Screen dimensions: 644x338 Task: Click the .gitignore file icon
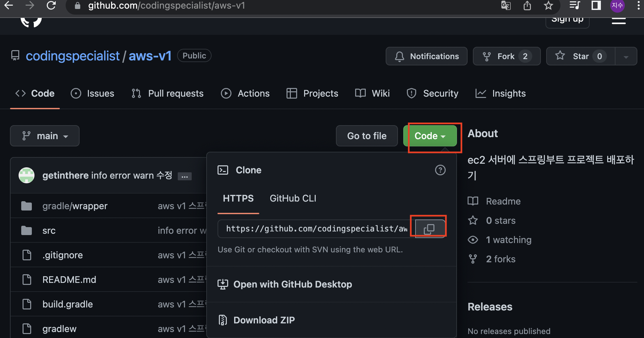(x=27, y=255)
